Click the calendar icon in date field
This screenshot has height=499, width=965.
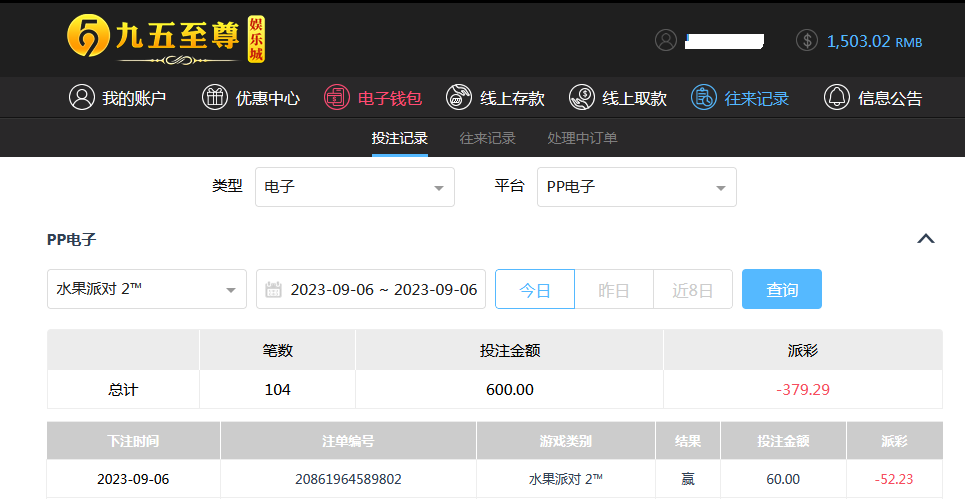(273, 289)
